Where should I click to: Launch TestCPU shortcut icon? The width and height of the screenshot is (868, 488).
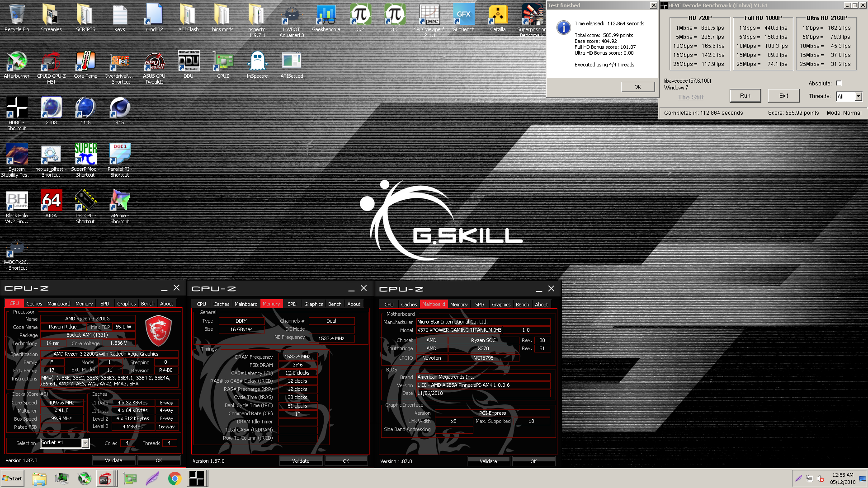(85, 207)
